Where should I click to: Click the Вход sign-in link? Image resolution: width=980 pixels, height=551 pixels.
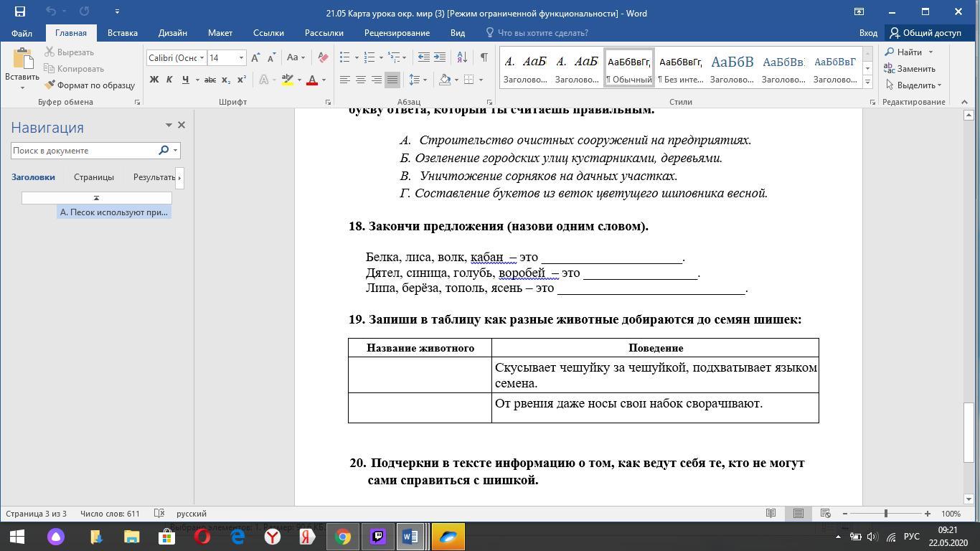tap(868, 33)
